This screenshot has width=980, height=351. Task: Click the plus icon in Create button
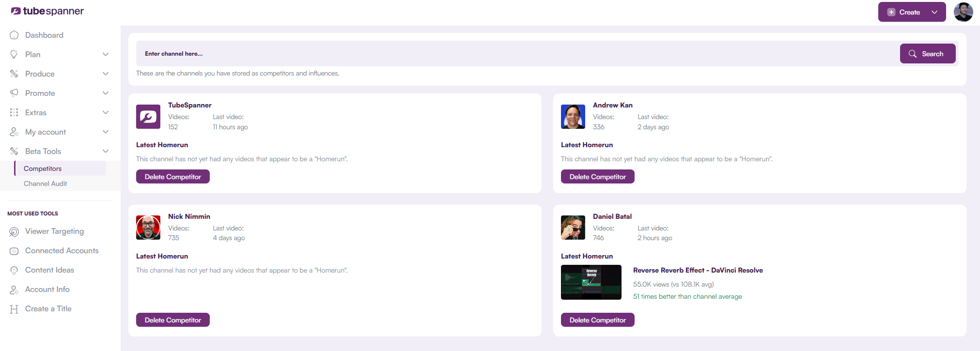point(891,12)
